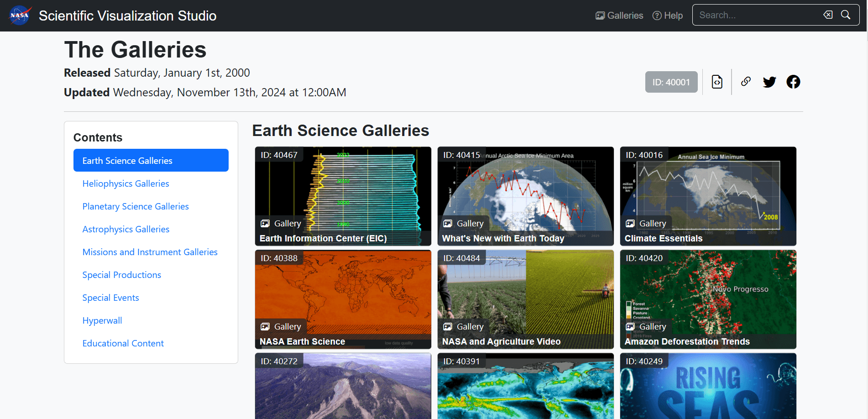This screenshot has width=868, height=419.
Task: Open the NASA and Agriculture Video gallery
Action: 525,299
